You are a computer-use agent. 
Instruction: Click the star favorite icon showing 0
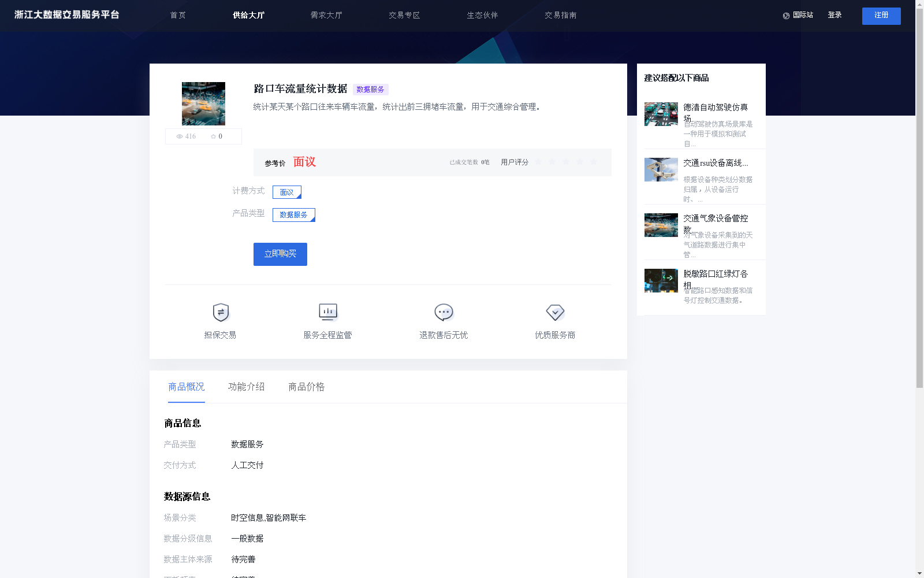213,136
